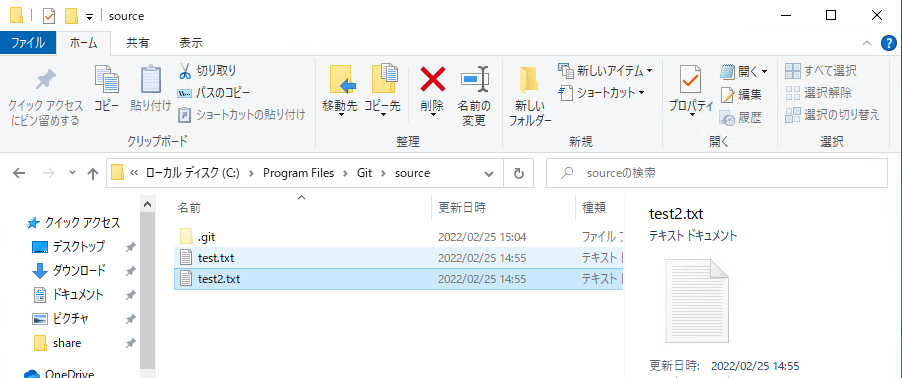The image size is (902, 378).
Task: Delete with the red X 削除 icon
Action: tap(432, 90)
